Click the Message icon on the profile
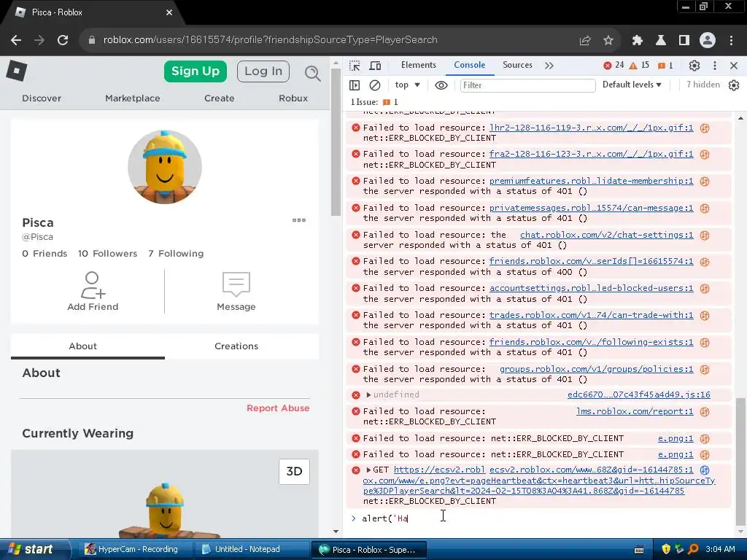This screenshot has height=560, width=747. [236, 284]
